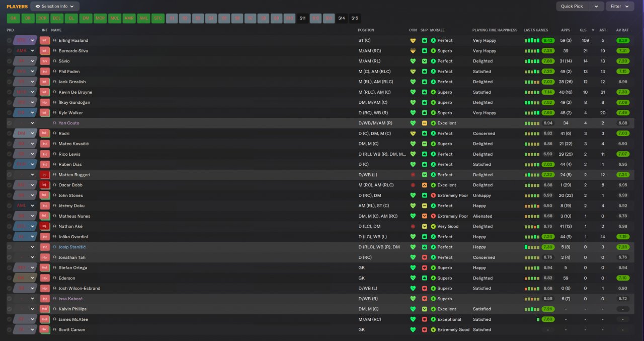This screenshot has width=644, height=341.
Task: Select the DM position slot
Action: click(86, 18)
